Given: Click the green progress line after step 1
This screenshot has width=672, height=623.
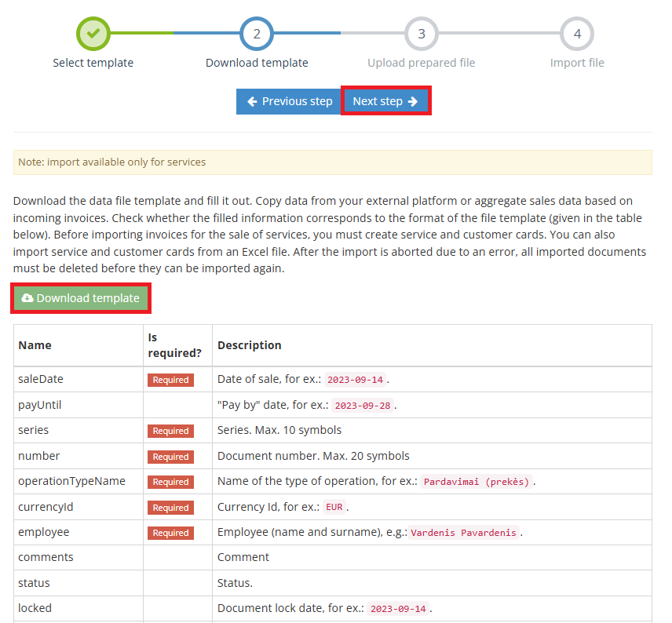Looking at the screenshot, I should pyautogui.click(x=141, y=34).
